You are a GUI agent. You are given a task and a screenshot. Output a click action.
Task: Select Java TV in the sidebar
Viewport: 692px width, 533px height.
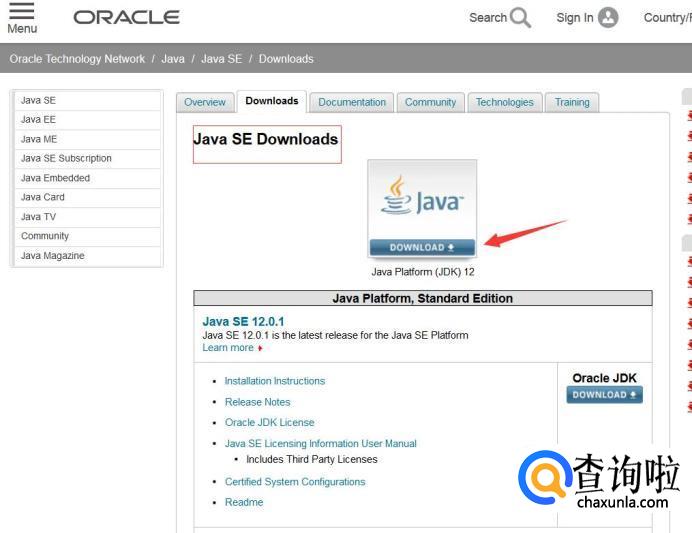coord(87,217)
